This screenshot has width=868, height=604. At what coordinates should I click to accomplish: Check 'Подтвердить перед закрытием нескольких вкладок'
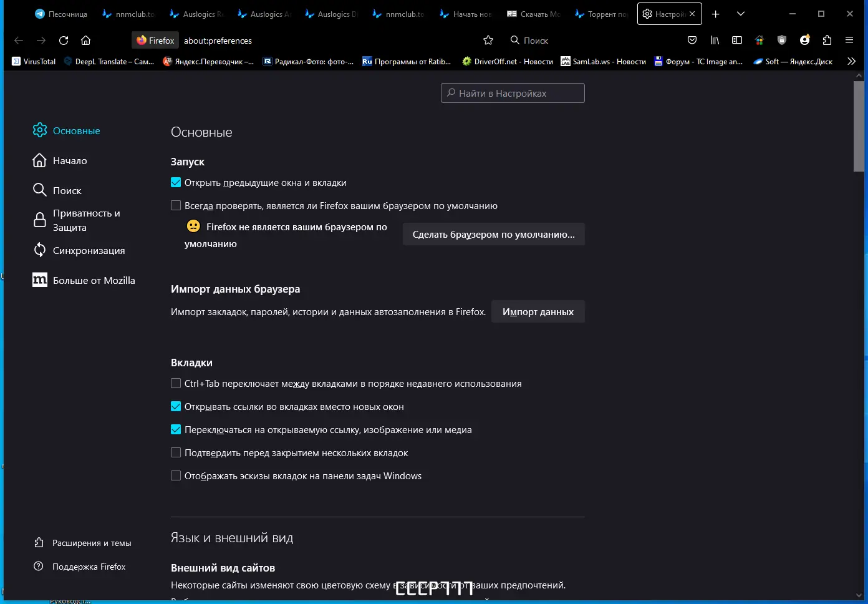pyautogui.click(x=176, y=452)
